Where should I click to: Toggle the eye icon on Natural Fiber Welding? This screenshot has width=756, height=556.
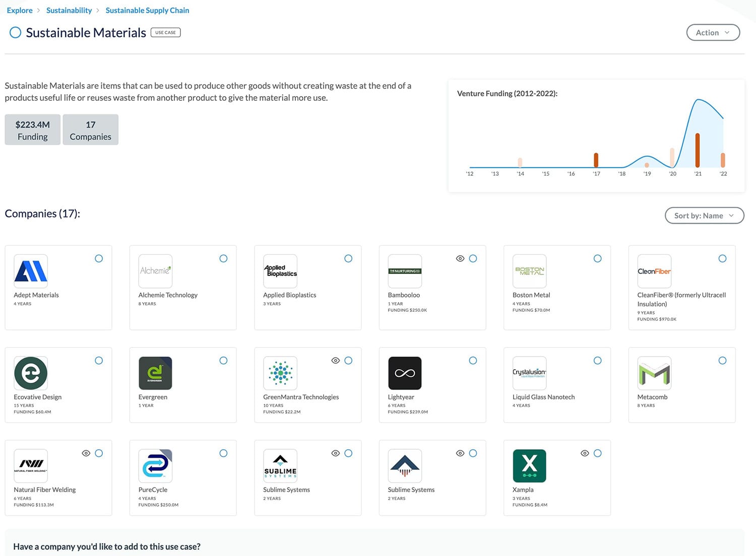click(86, 453)
